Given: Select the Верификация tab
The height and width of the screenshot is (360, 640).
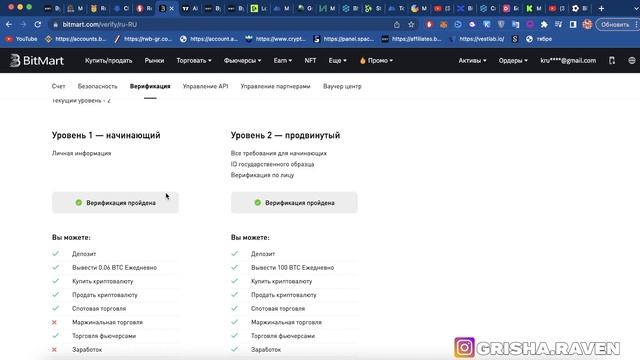Looking at the screenshot, I should pos(150,86).
